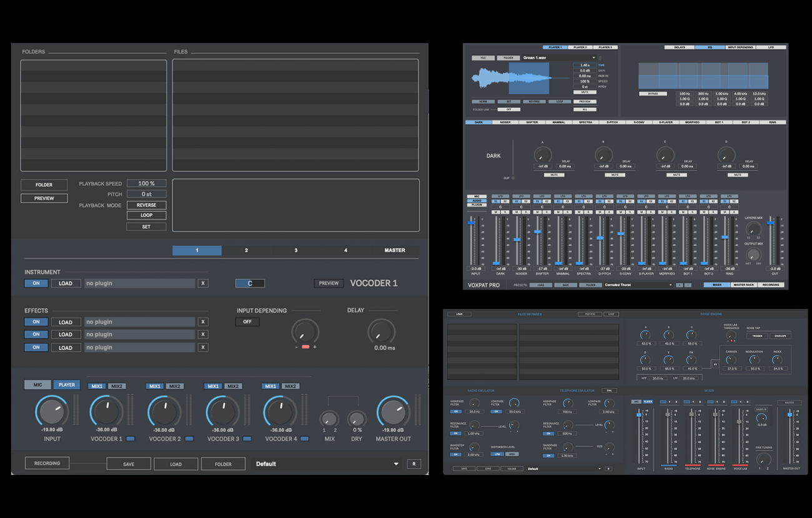Click the ALL button below PREVIEW in Player 1
This screenshot has width=812, height=518.
click(x=585, y=109)
